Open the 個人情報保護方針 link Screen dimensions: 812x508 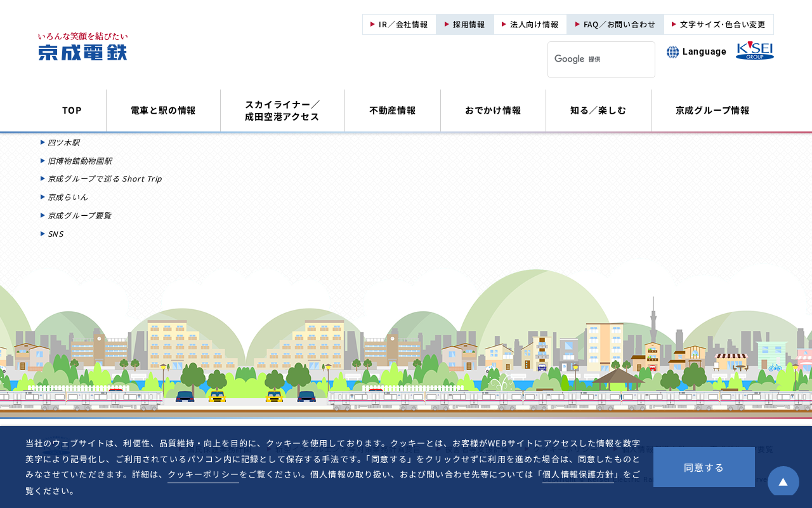tap(578, 475)
